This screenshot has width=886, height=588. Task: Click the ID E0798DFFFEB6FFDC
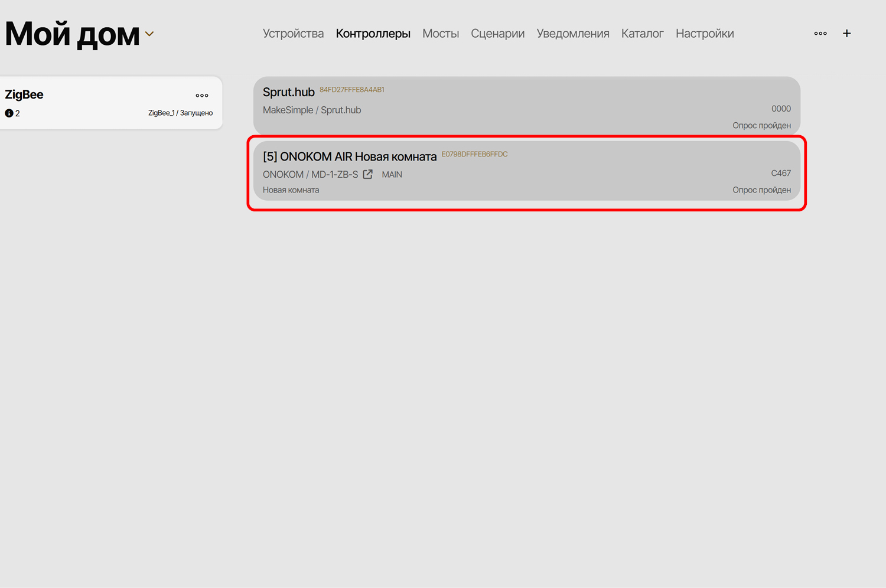(x=475, y=154)
